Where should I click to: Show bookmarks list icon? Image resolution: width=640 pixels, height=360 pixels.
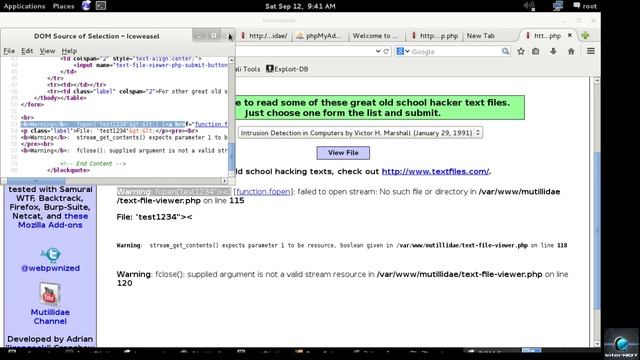(x=536, y=51)
